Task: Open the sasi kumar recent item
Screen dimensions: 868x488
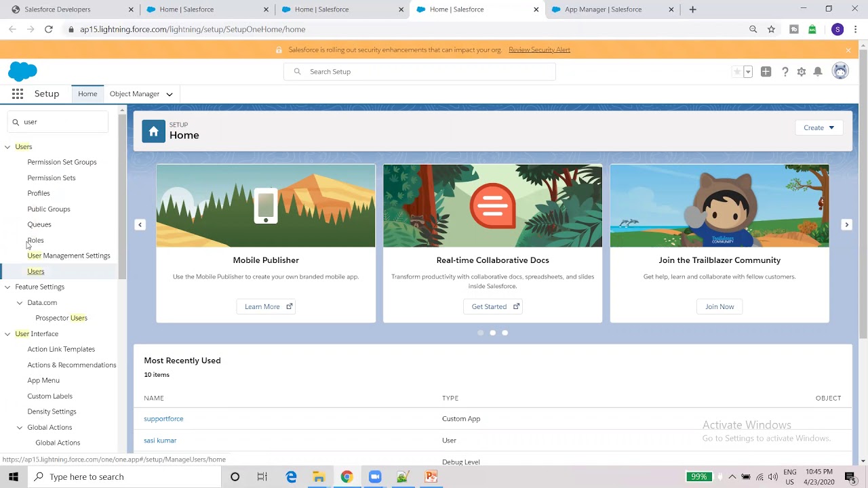Action: point(160,441)
